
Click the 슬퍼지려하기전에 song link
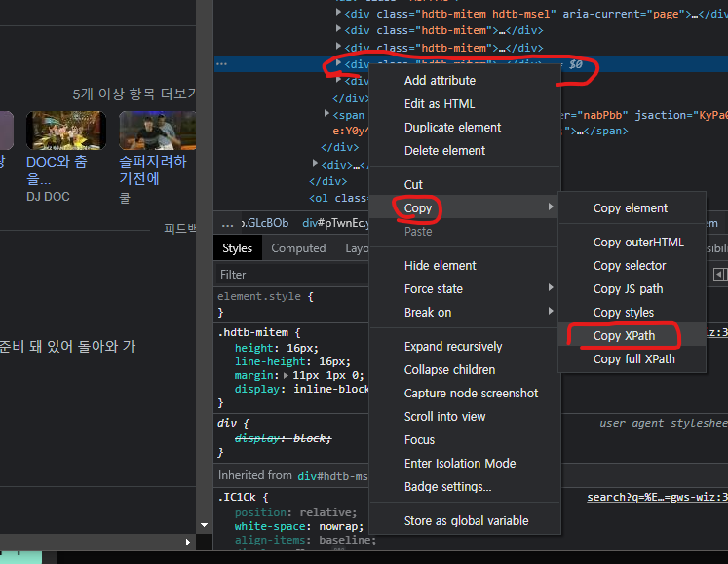coord(153,169)
